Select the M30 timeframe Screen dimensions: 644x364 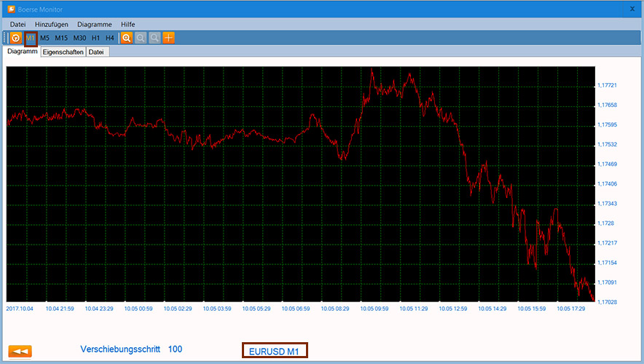tap(79, 38)
